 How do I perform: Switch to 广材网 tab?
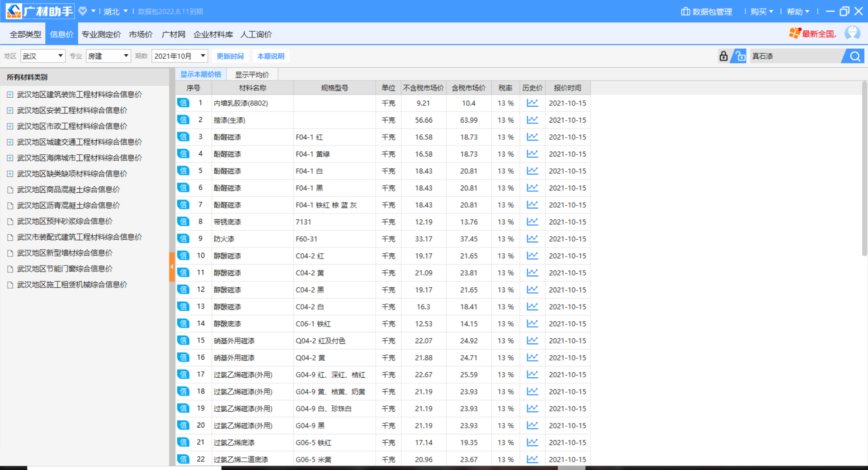point(174,34)
